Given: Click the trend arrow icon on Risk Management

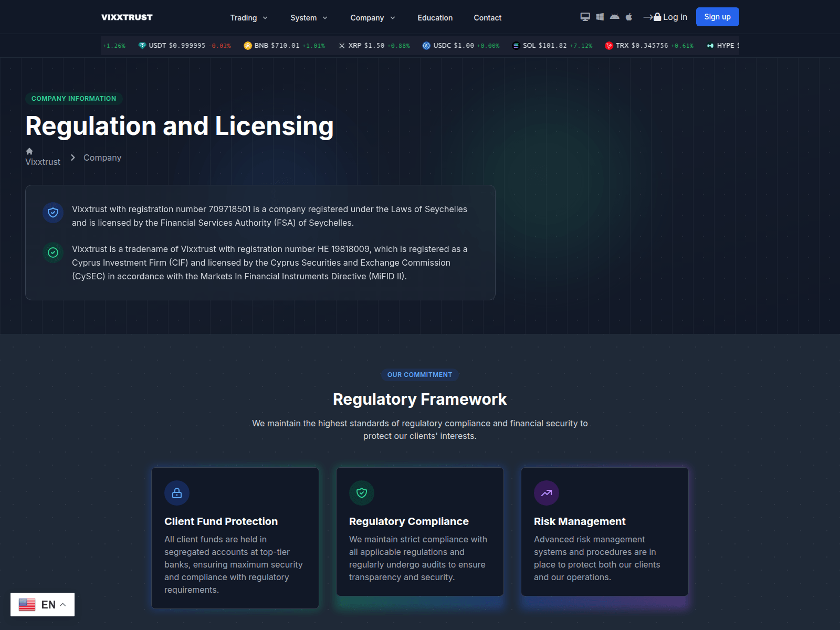Looking at the screenshot, I should [547, 493].
